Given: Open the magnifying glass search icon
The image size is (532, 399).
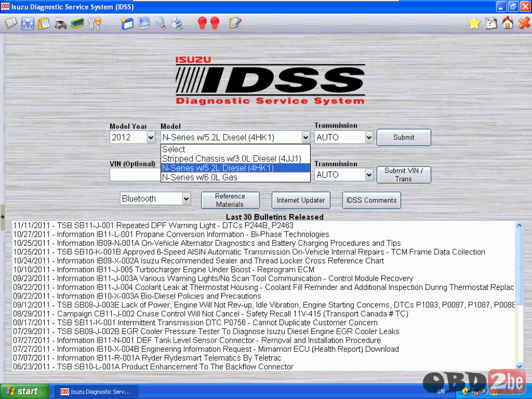Looking at the screenshot, I should [161, 23].
